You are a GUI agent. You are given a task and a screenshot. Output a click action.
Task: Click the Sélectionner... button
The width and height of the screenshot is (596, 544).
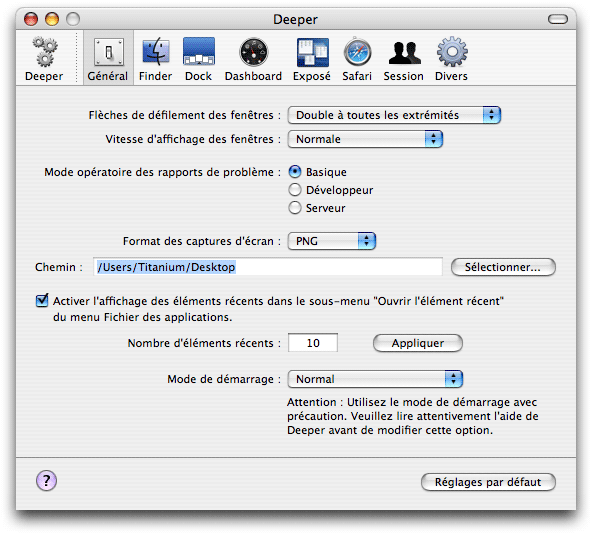tap(503, 267)
